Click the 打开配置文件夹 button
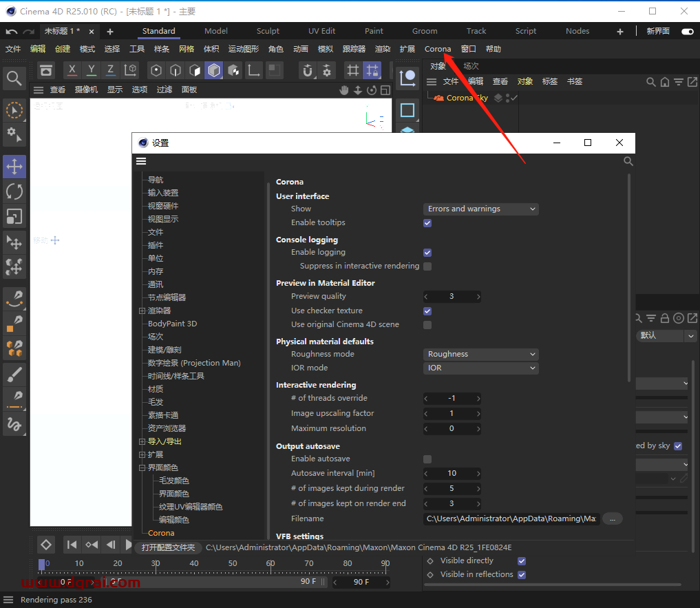This screenshot has width=700, height=608. point(167,547)
